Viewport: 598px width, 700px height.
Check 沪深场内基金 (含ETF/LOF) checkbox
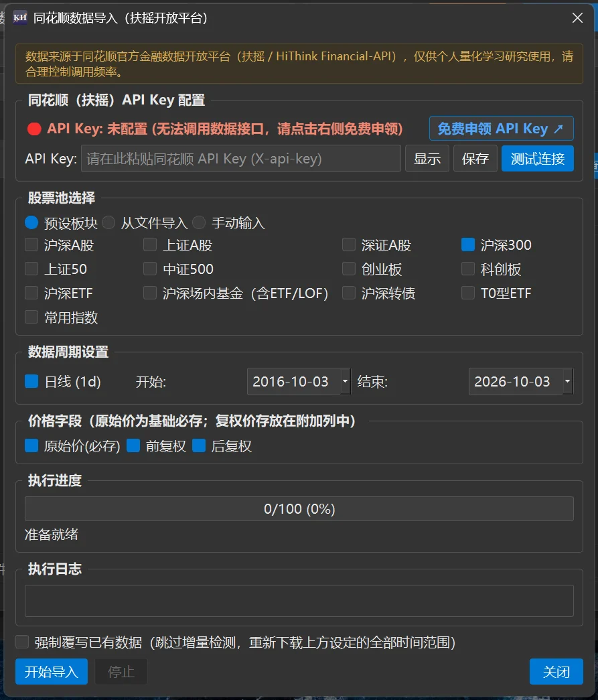point(150,293)
